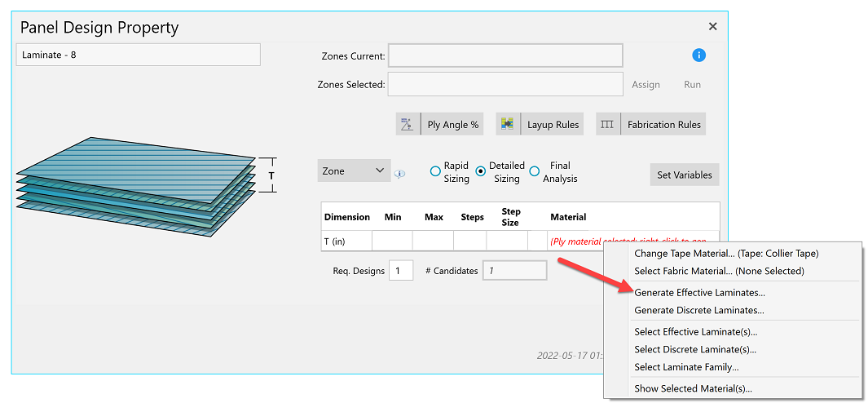Click the Material column header

point(568,217)
